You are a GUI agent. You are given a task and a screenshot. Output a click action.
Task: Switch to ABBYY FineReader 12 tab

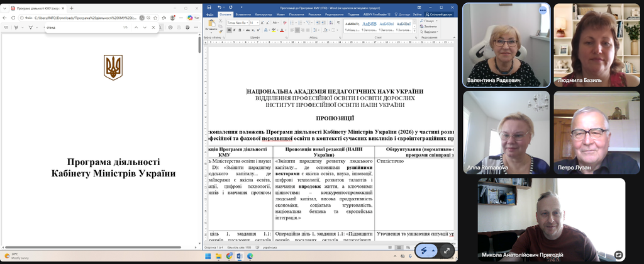tap(377, 14)
